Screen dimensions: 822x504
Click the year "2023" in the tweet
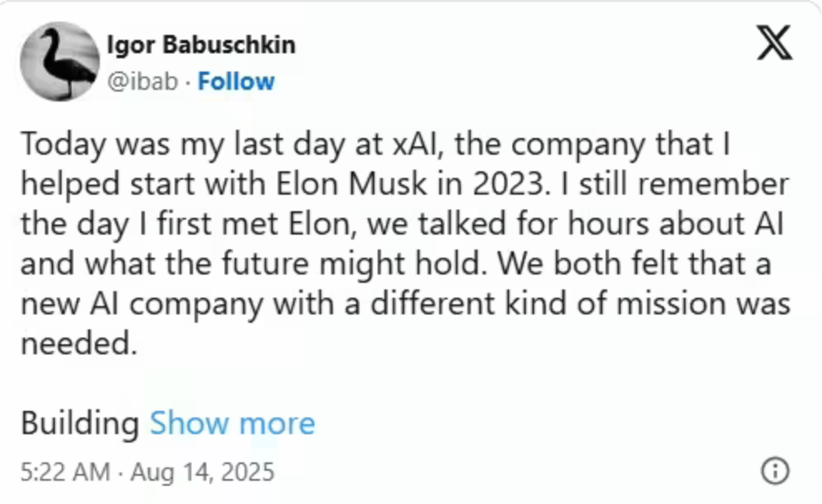[x=508, y=184]
